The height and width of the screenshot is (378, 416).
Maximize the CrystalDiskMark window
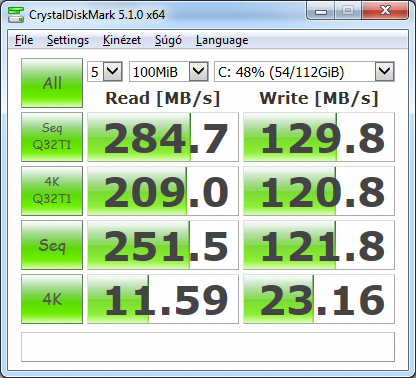point(348,11)
